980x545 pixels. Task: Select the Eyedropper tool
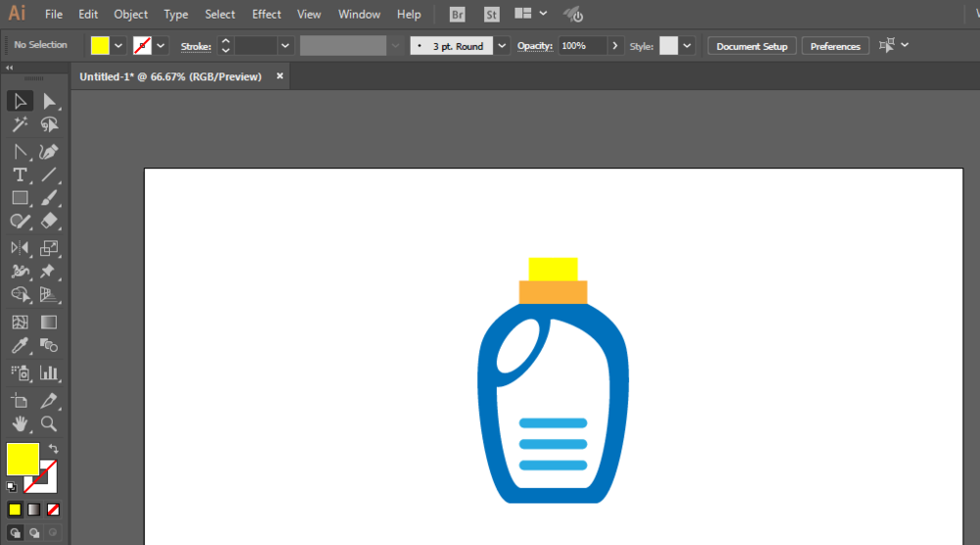pos(20,346)
